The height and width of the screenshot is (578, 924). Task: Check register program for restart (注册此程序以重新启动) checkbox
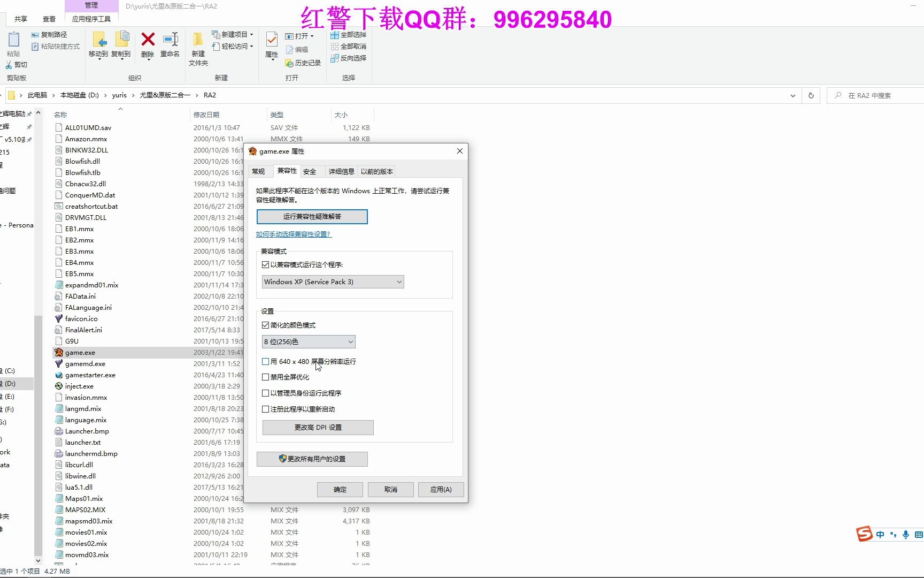coord(266,409)
